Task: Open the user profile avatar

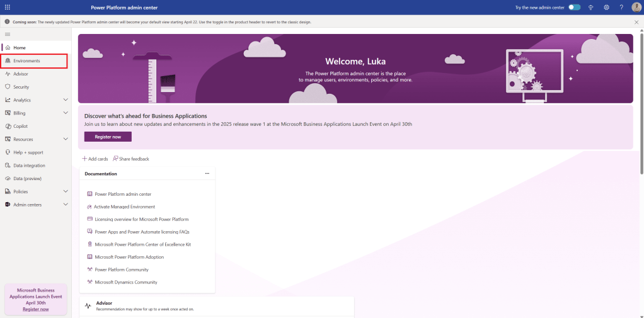Action: click(636, 7)
